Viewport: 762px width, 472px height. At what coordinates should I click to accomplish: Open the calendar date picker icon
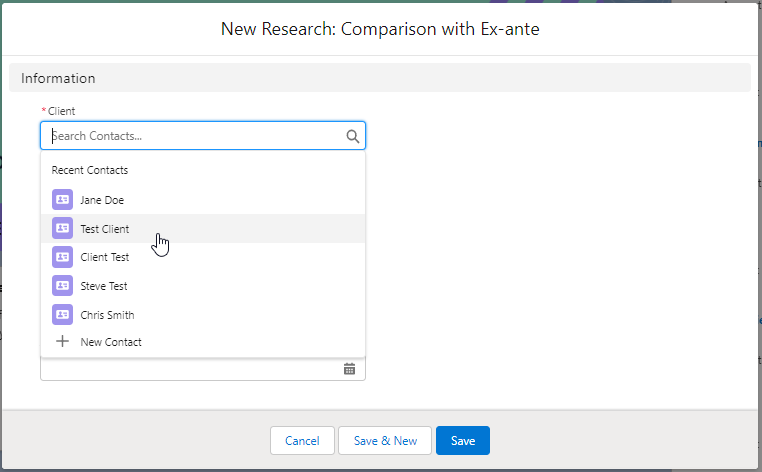349,369
